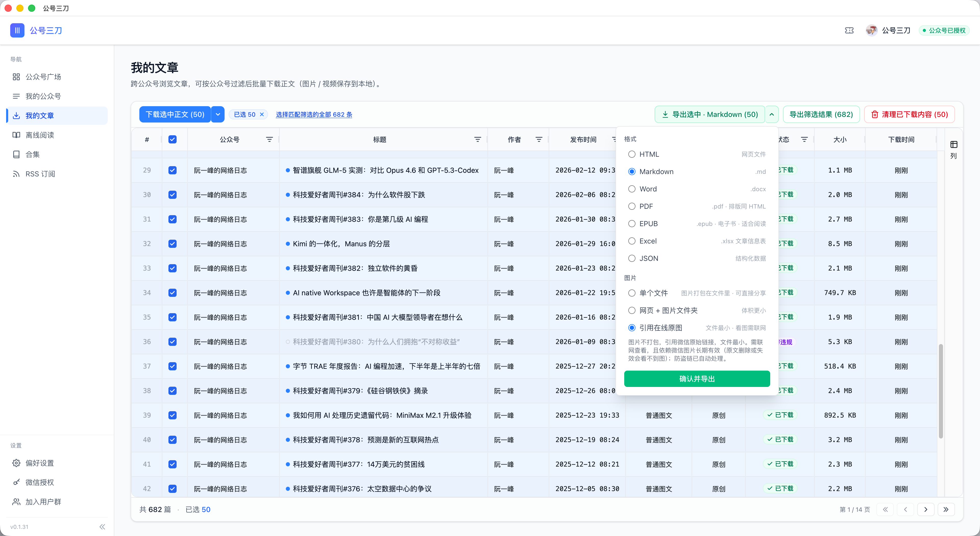980x536 pixels.
Task: Click title Kimi 的一体化，Manus 的分层
Action: (x=341, y=244)
